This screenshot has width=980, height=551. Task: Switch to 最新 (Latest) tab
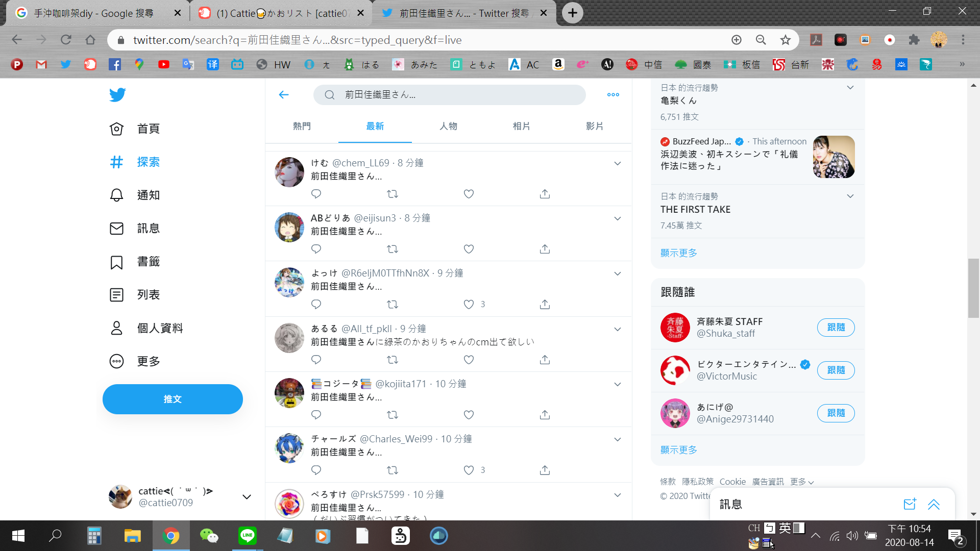pyautogui.click(x=375, y=126)
